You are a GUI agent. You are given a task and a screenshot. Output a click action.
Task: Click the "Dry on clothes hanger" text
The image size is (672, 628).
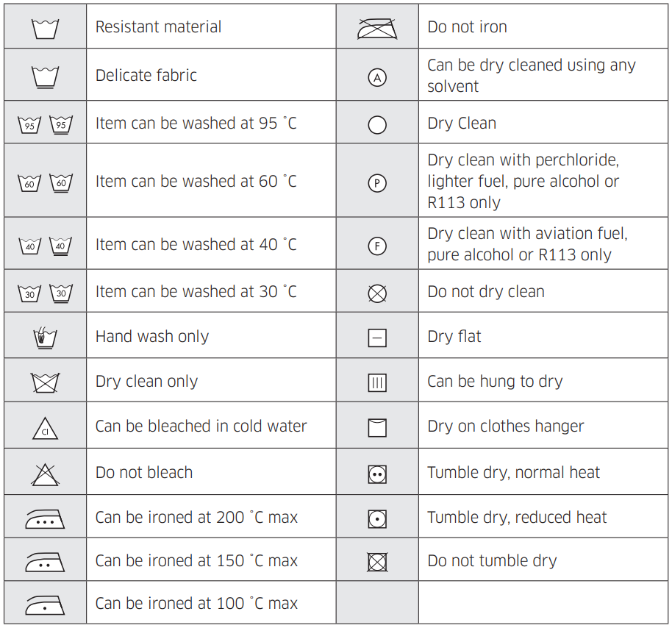[x=506, y=427]
